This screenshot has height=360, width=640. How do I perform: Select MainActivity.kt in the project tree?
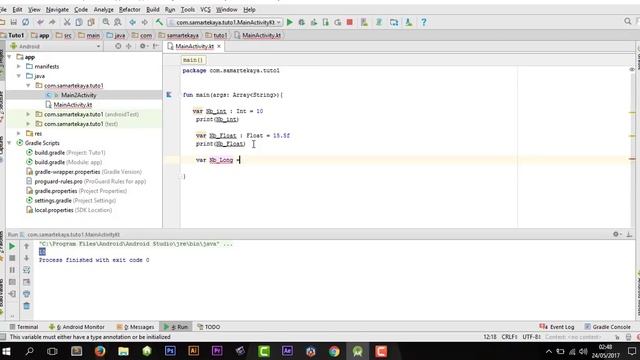coord(73,105)
